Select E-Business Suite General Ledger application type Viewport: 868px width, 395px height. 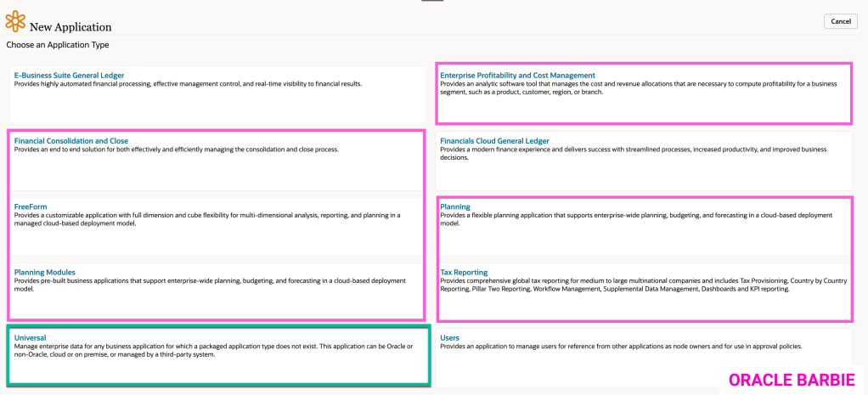click(69, 76)
